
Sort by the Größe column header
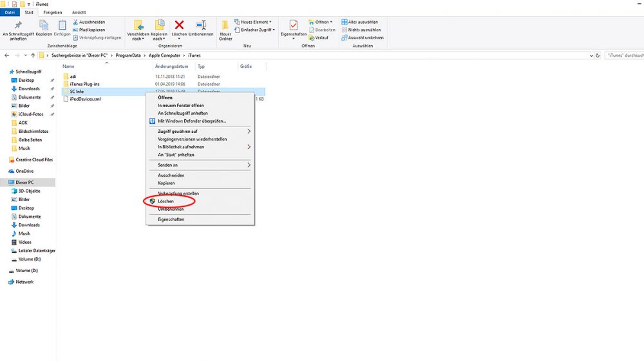(246, 66)
